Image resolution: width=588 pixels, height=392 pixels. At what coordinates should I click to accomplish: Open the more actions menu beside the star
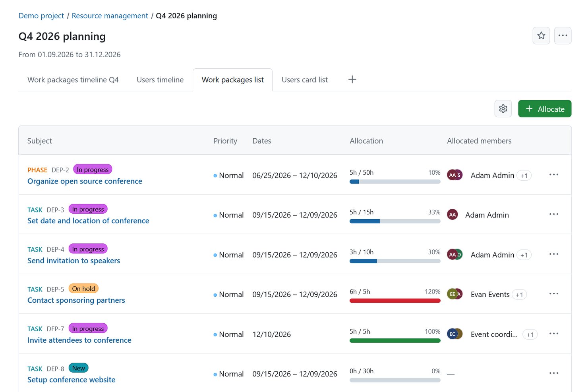point(563,36)
